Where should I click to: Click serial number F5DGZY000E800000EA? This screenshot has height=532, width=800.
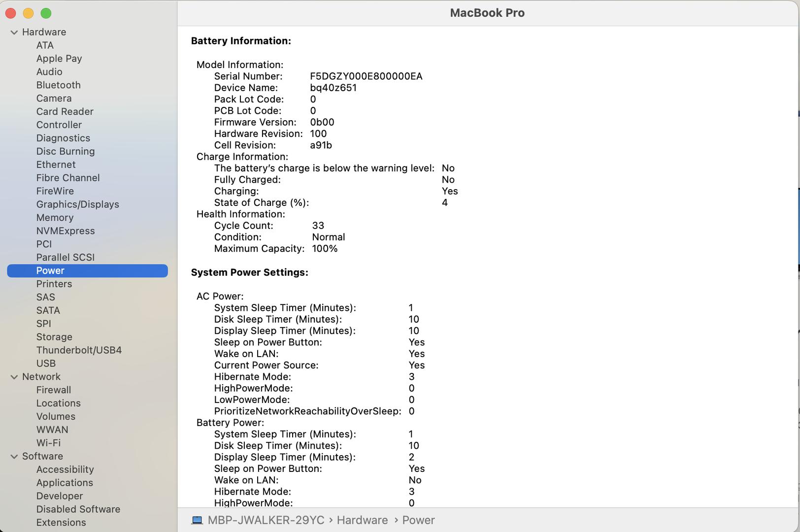366,77
